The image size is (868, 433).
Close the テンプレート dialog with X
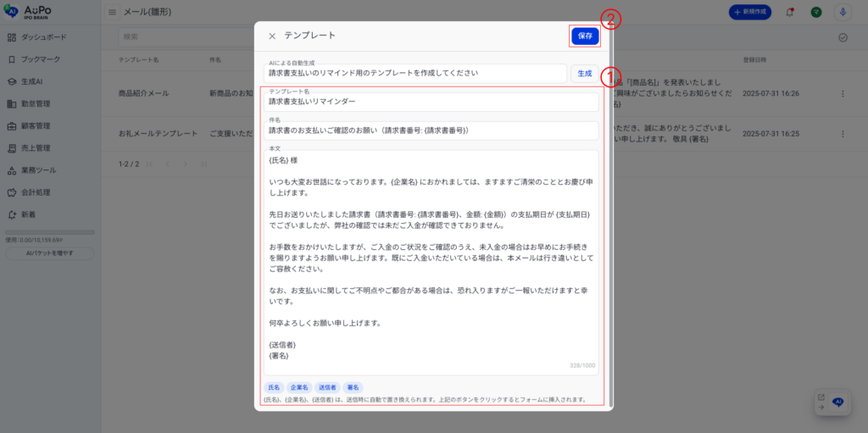[272, 36]
